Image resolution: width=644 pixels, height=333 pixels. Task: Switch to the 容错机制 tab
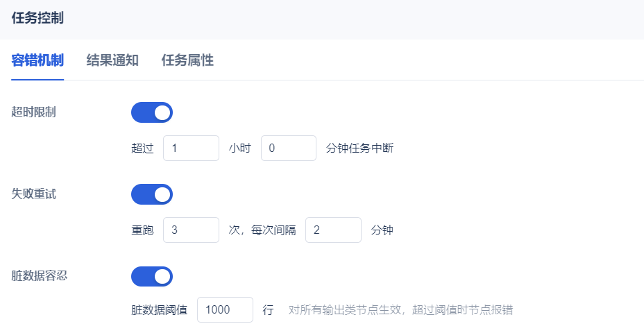[x=37, y=60]
